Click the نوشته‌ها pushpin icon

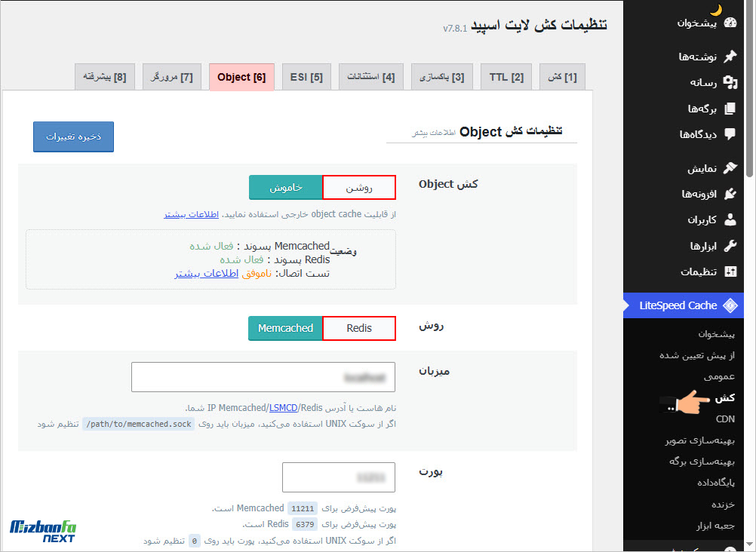point(730,56)
